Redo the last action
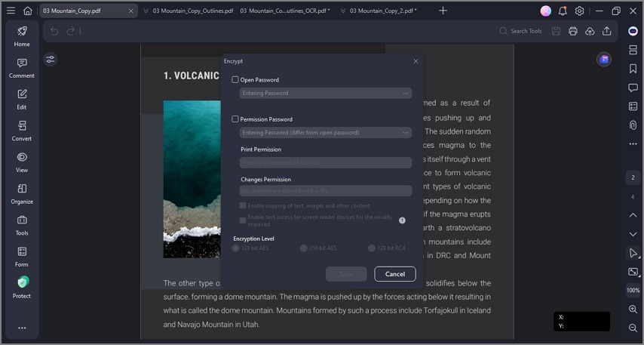This screenshot has width=644, height=345. 71,31
